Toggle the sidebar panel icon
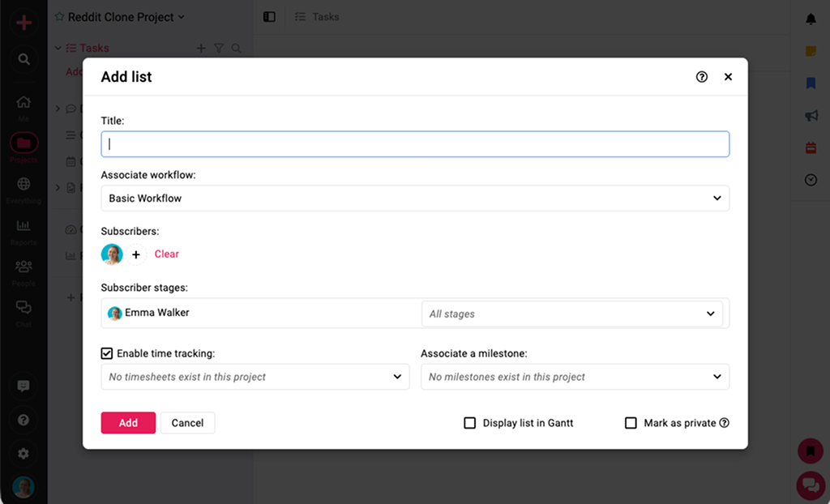The image size is (830, 504). click(x=269, y=17)
